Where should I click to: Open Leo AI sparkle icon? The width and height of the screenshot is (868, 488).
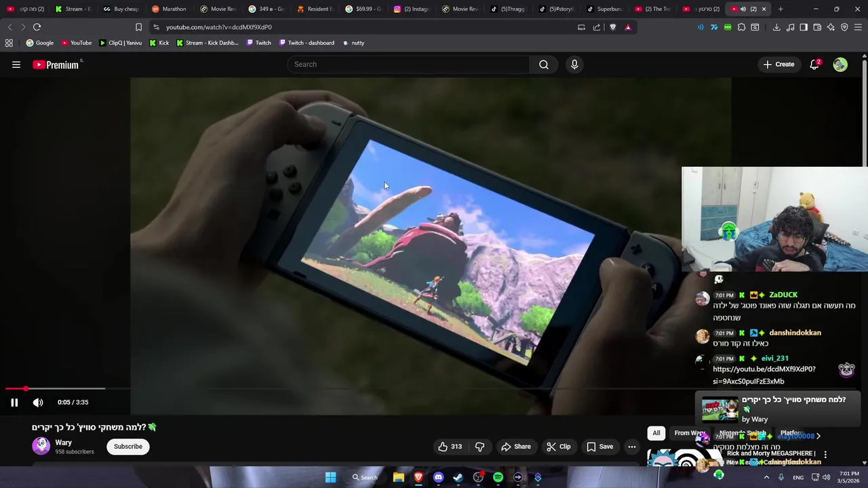[x=831, y=27]
